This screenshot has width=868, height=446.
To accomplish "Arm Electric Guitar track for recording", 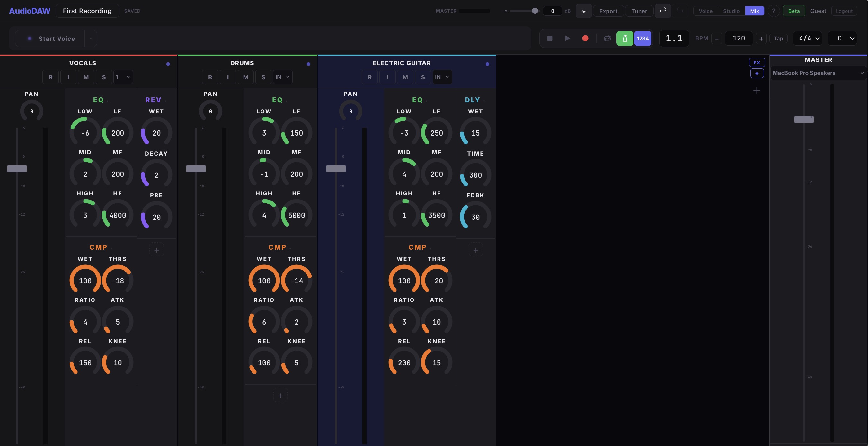I will click(370, 77).
